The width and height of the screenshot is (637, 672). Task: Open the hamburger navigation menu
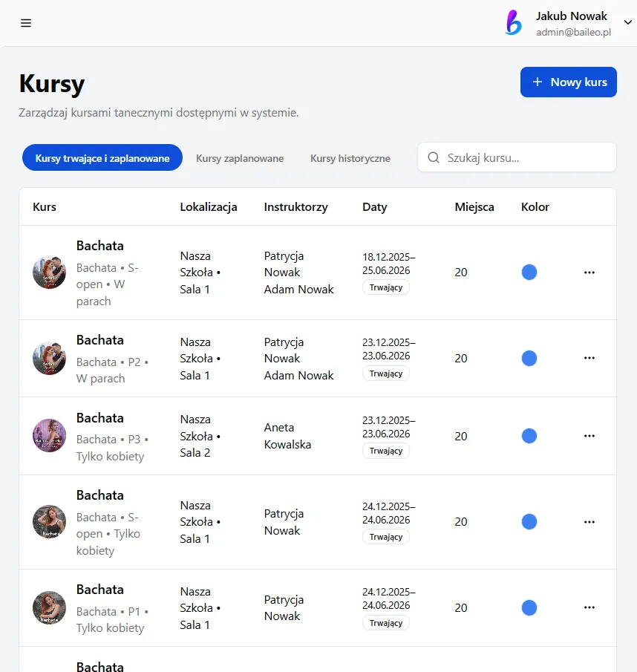(x=26, y=23)
